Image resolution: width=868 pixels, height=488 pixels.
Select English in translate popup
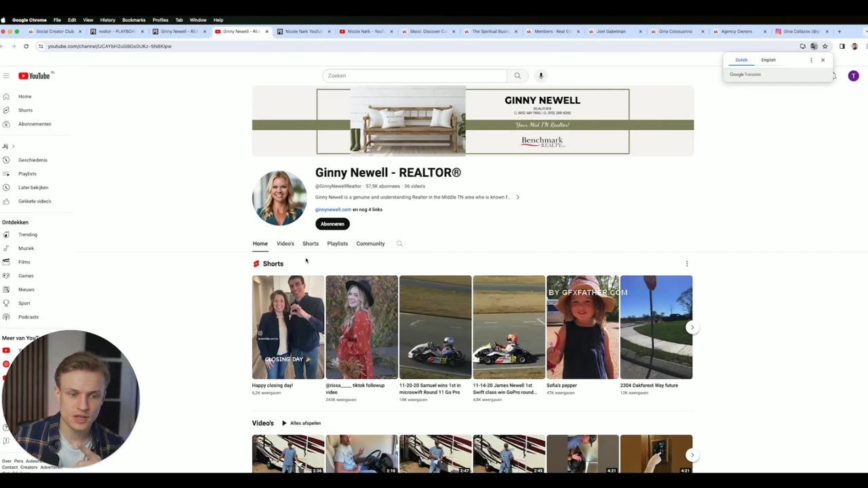768,60
